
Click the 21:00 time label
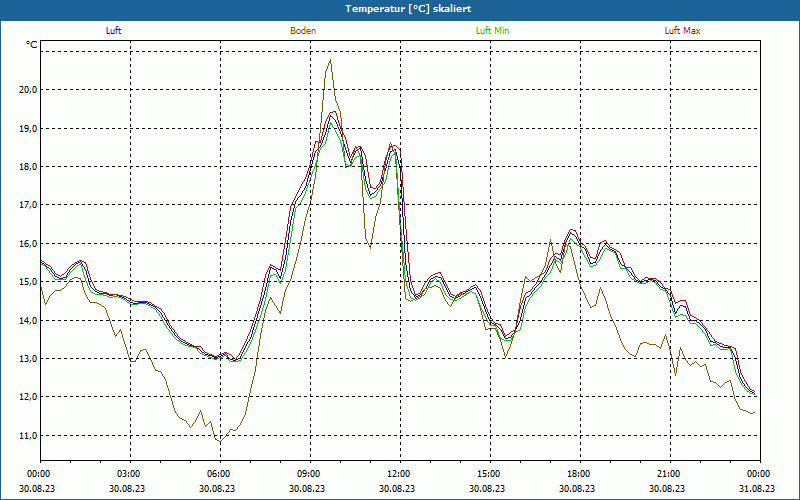point(667,474)
